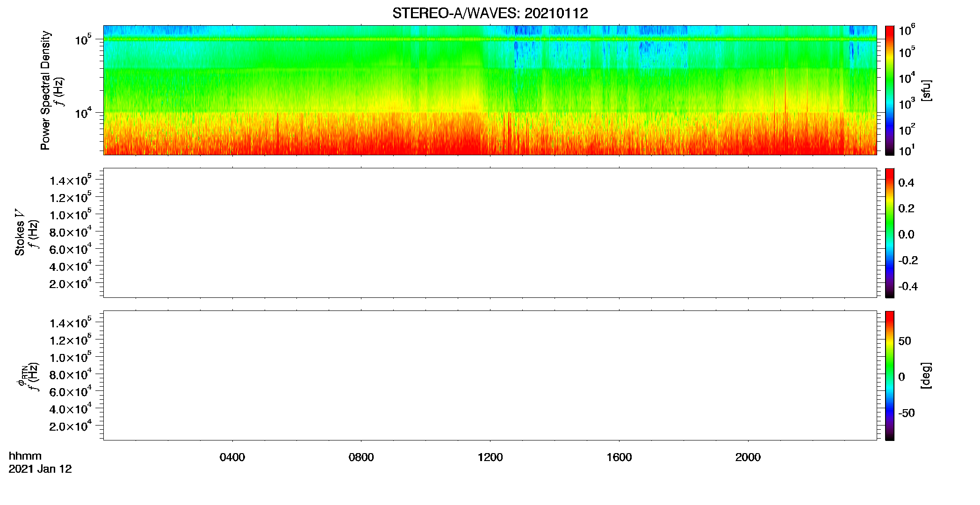This screenshot has width=980, height=505.
Task: Click the empty phi RTN plot panel
Action: pyautogui.click(x=490, y=375)
